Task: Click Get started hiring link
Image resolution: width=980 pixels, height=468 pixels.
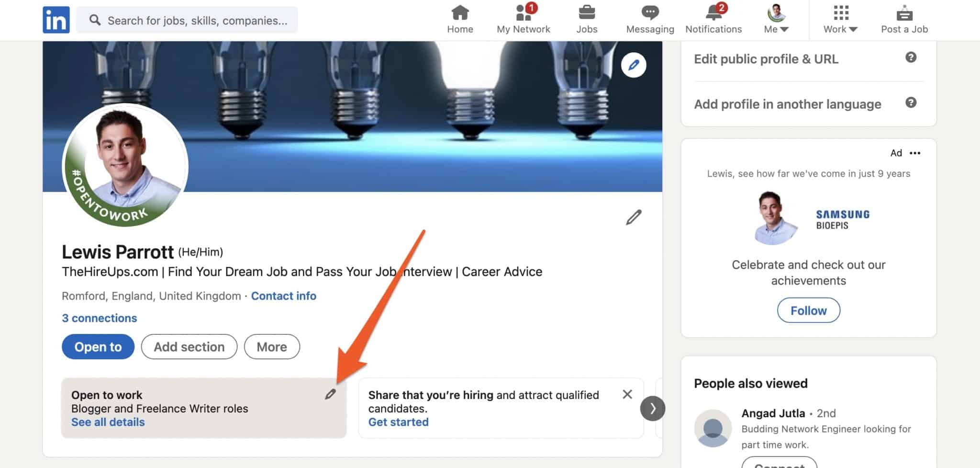Action: point(398,422)
